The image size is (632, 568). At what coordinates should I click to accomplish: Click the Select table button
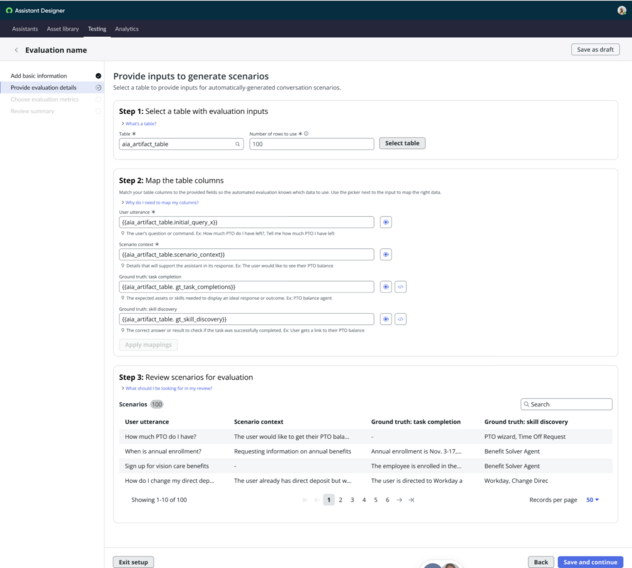pos(402,143)
